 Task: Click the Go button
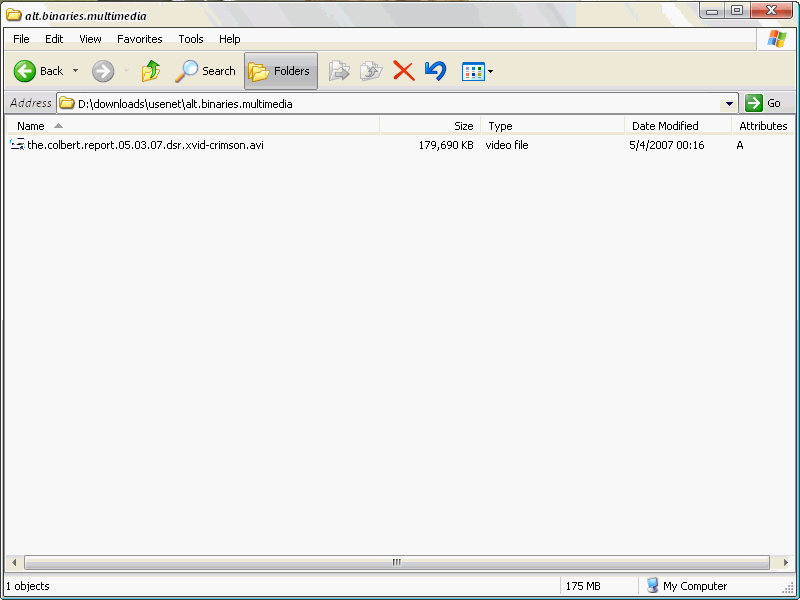coord(764,103)
